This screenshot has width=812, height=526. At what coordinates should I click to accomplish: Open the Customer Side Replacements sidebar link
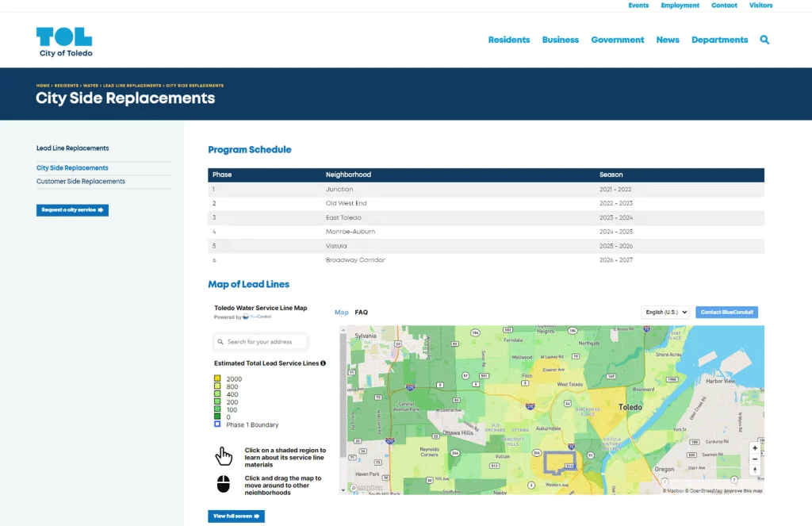click(81, 182)
